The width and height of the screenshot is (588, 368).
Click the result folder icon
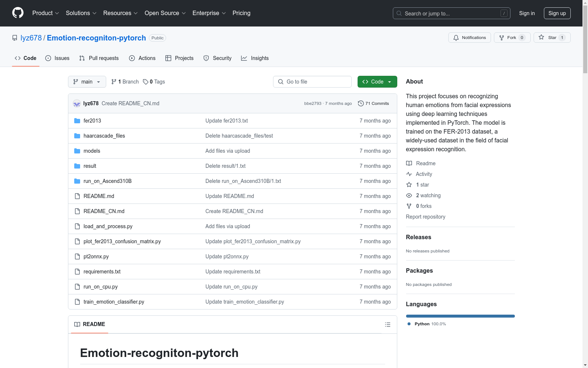coord(77,166)
